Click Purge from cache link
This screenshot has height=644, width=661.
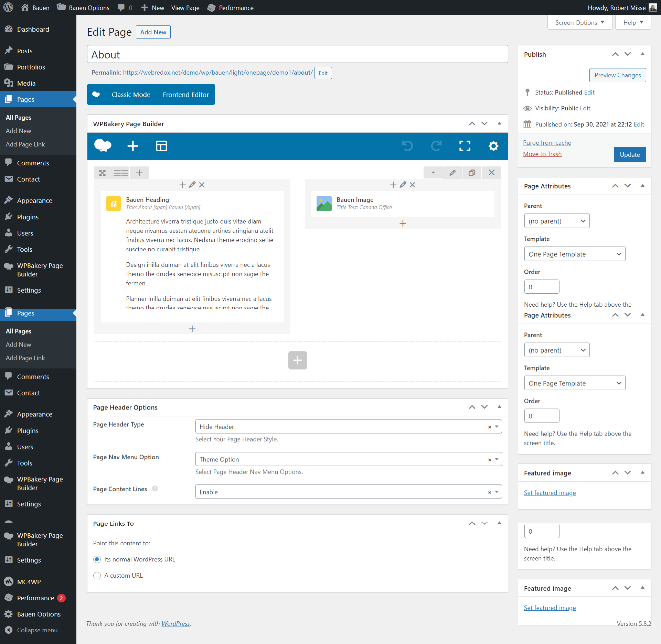[x=547, y=143]
